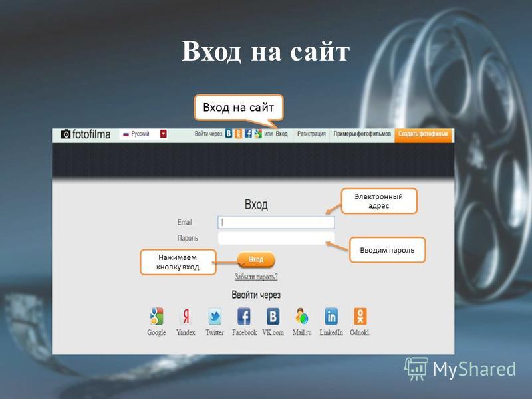Select the Russian flag language option
532x399 pixels.
click(x=136, y=134)
